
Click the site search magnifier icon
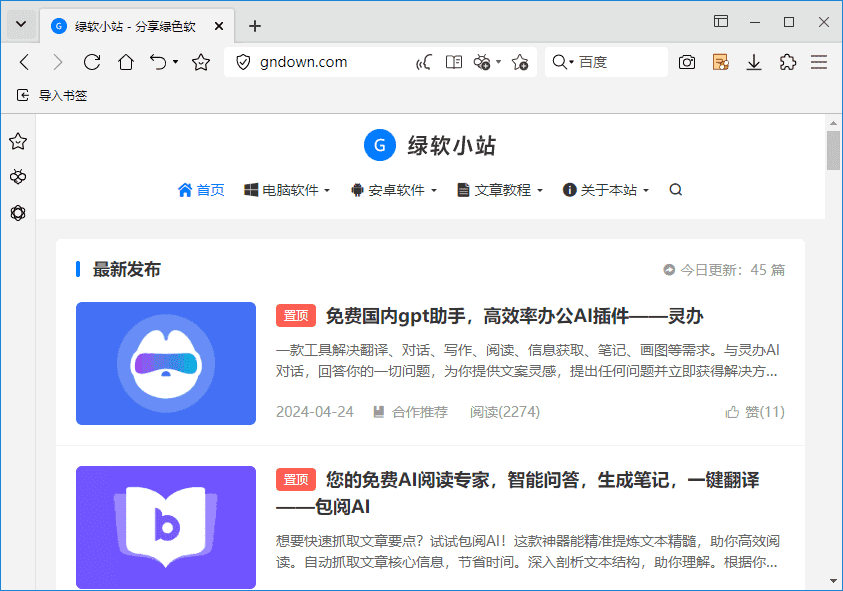pyautogui.click(x=676, y=190)
